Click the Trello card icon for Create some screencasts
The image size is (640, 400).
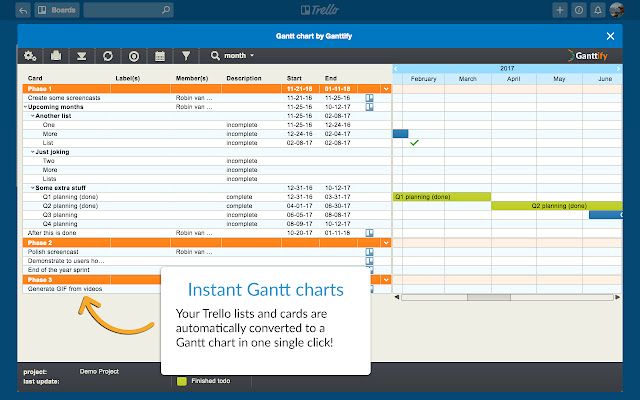[369, 98]
